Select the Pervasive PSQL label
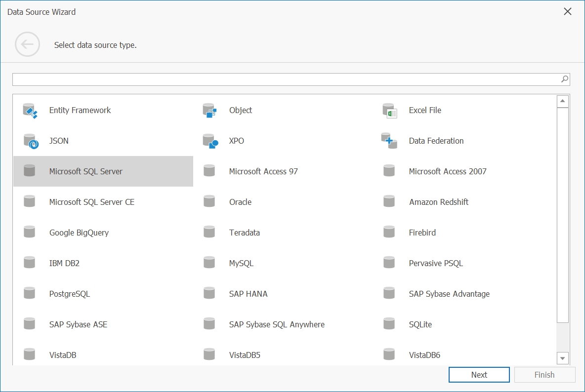The width and height of the screenshot is (585, 392). 436,263
